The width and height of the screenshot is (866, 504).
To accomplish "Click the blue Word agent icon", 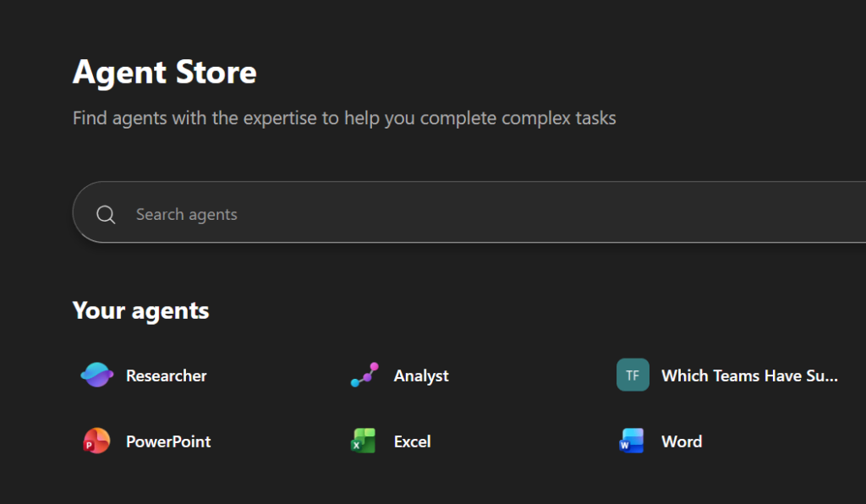I will (633, 441).
